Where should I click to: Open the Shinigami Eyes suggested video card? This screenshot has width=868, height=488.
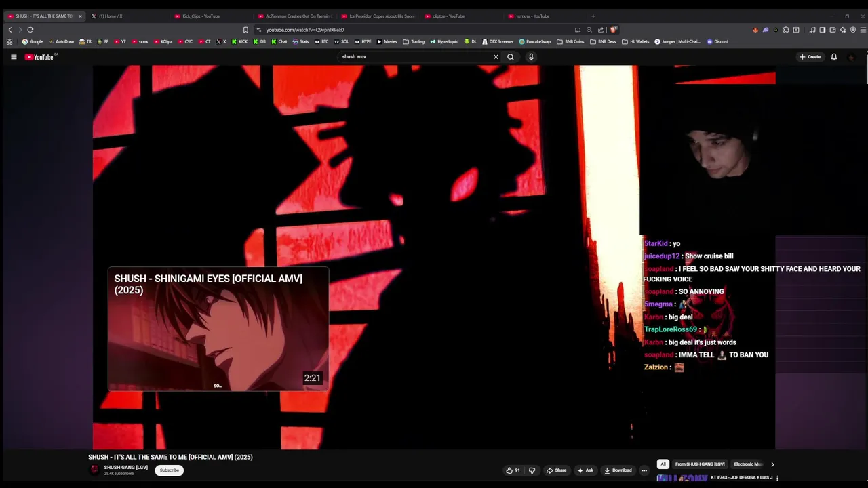pyautogui.click(x=218, y=329)
